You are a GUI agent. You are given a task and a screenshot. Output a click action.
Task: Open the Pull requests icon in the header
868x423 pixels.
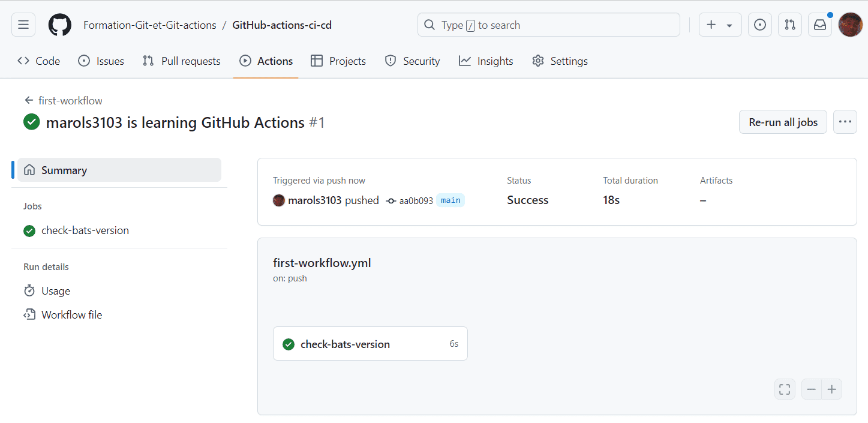tap(790, 25)
